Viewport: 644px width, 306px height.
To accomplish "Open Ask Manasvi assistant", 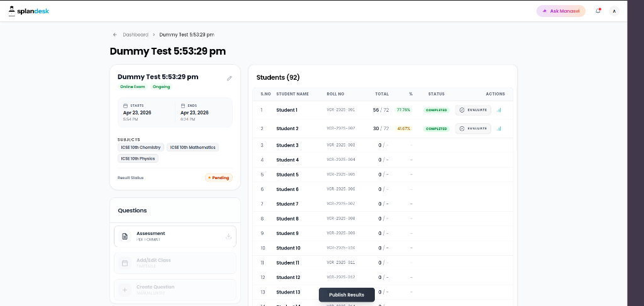I will [x=560, y=11].
